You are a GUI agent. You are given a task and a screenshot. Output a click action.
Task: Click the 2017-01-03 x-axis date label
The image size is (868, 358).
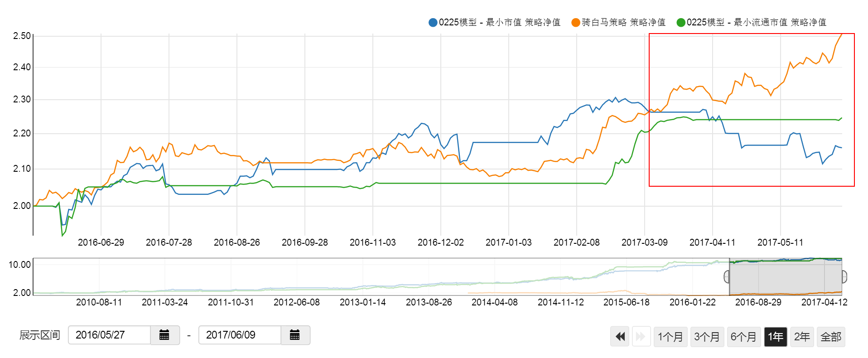click(x=509, y=242)
